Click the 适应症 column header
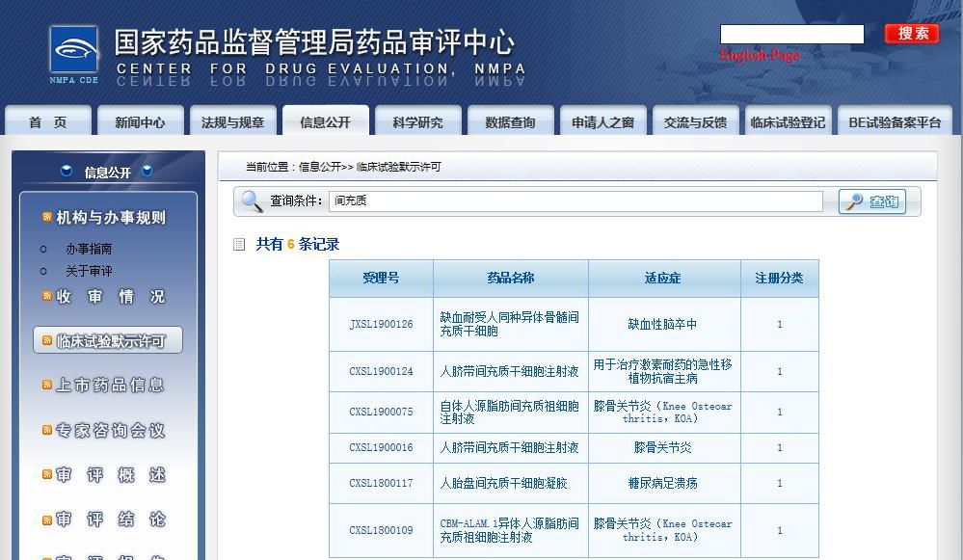963x560 pixels. 662,279
